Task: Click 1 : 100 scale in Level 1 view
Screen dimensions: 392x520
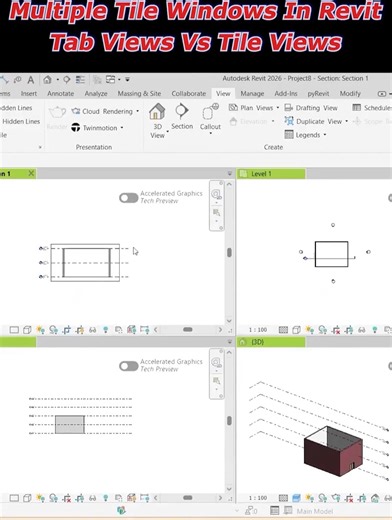Action: point(258,330)
